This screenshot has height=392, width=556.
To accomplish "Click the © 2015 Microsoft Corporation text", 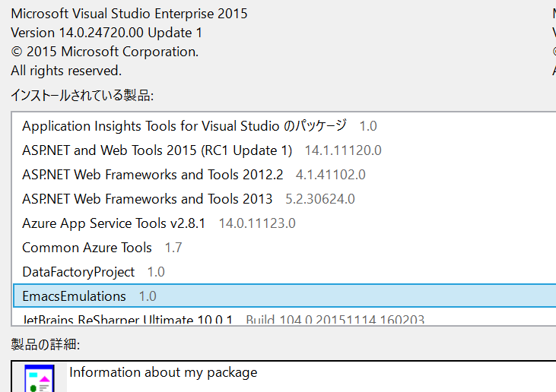I will [x=105, y=52].
